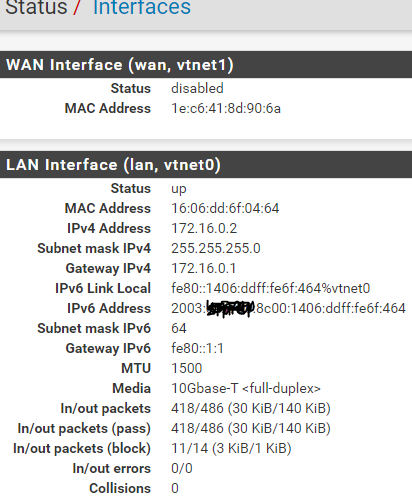Image resolution: width=412 pixels, height=499 pixels.
Task: Collapse the LAN Interface (lan, vtnet0) panel header
Action: coord(206,165)
